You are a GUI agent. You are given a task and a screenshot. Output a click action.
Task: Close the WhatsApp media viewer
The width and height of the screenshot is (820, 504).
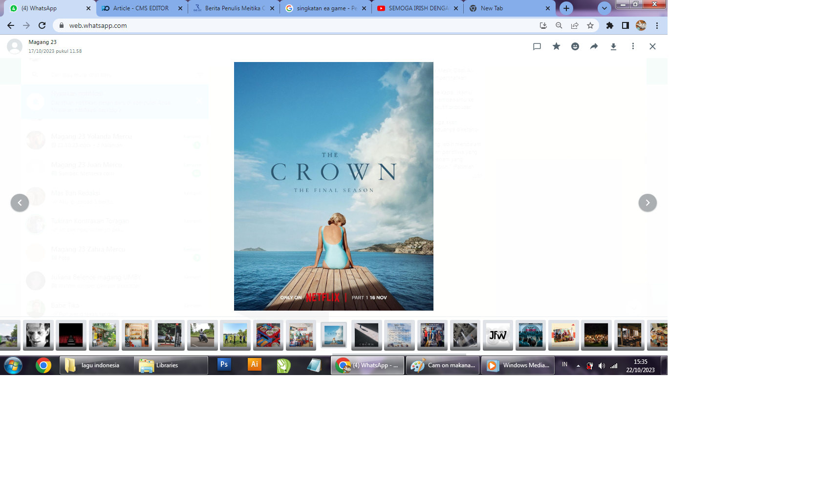point(652,46)
